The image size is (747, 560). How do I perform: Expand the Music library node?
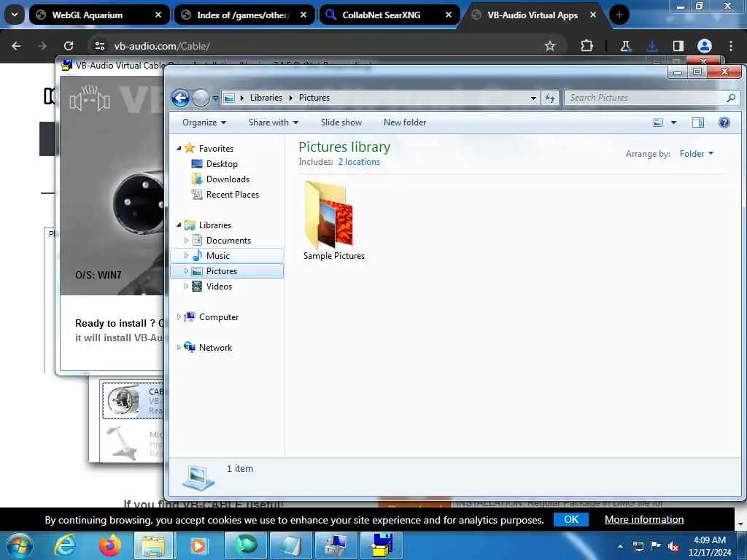pyautogui.click(x=186, y=256)
